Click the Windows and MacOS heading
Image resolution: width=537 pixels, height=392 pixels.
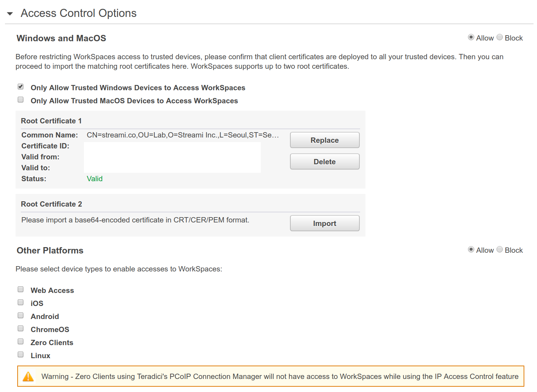(61, 38)
